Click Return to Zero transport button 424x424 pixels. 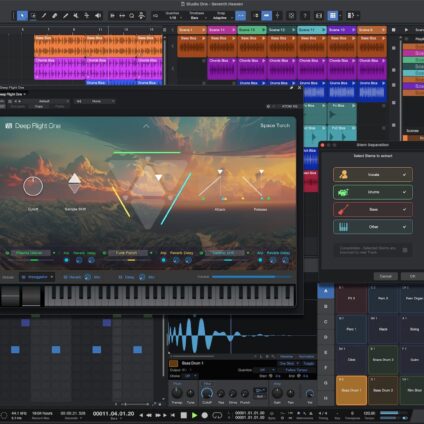[x=173, y=415]
